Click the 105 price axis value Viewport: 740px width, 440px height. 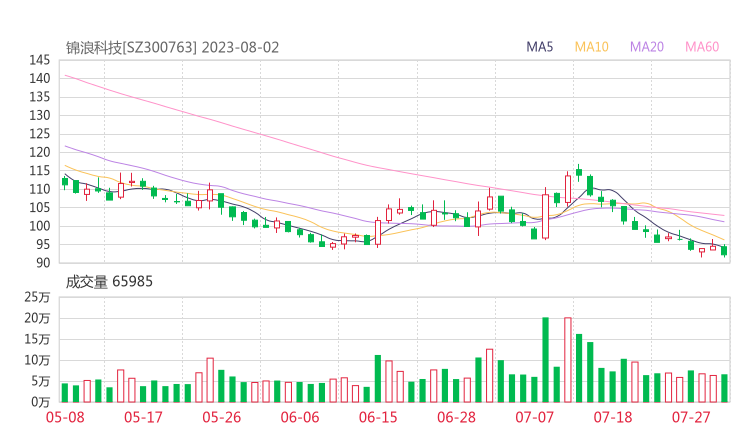(x=40, y=207)
